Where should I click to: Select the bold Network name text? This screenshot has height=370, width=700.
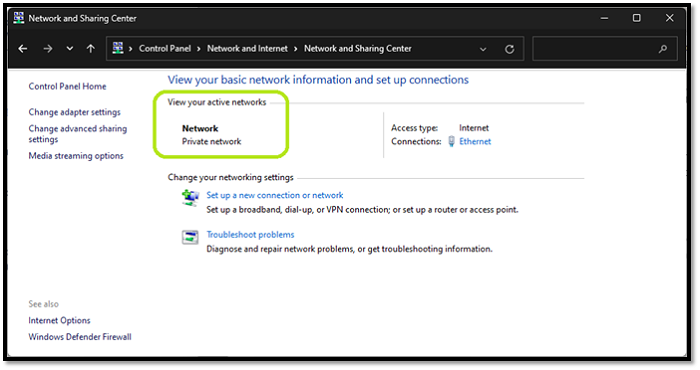coord(200,129)
